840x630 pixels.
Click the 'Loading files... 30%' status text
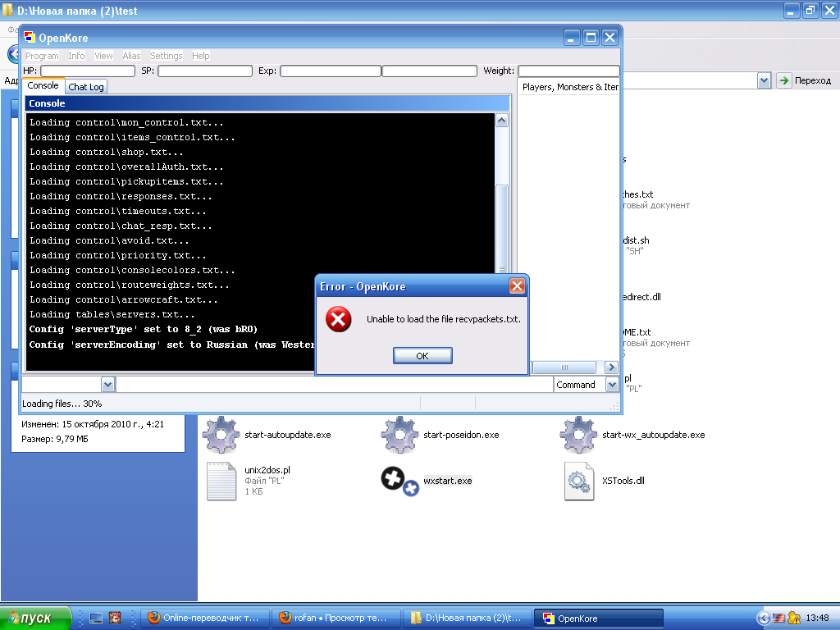click(62, 404)
